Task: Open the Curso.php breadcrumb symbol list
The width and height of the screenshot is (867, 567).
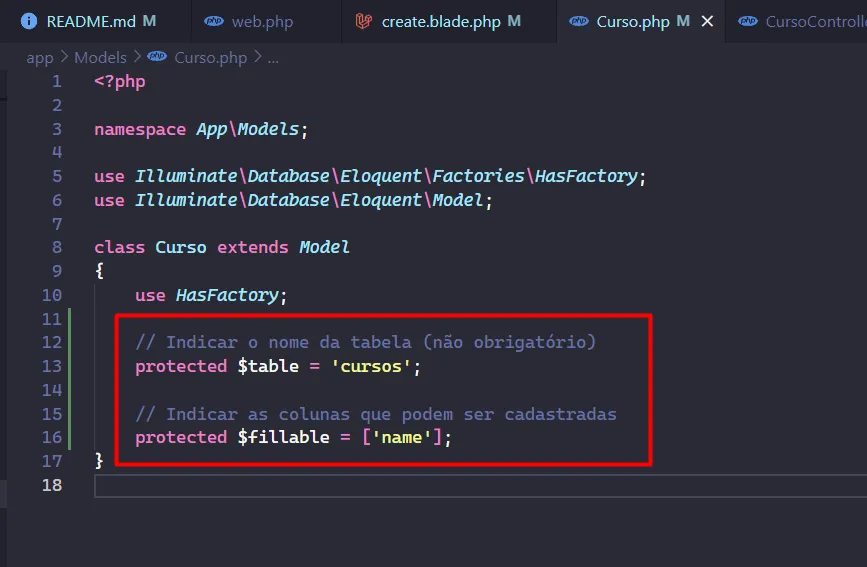Action: pos(210,57)
